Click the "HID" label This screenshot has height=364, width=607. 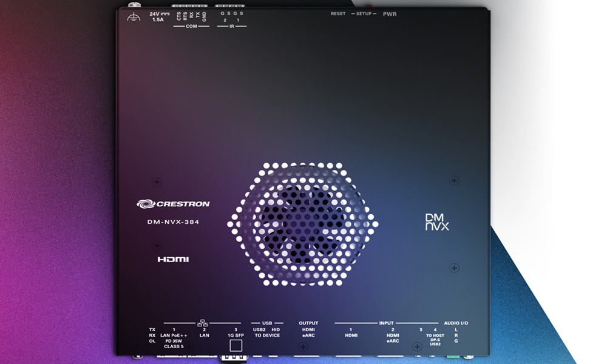[276, 329]
